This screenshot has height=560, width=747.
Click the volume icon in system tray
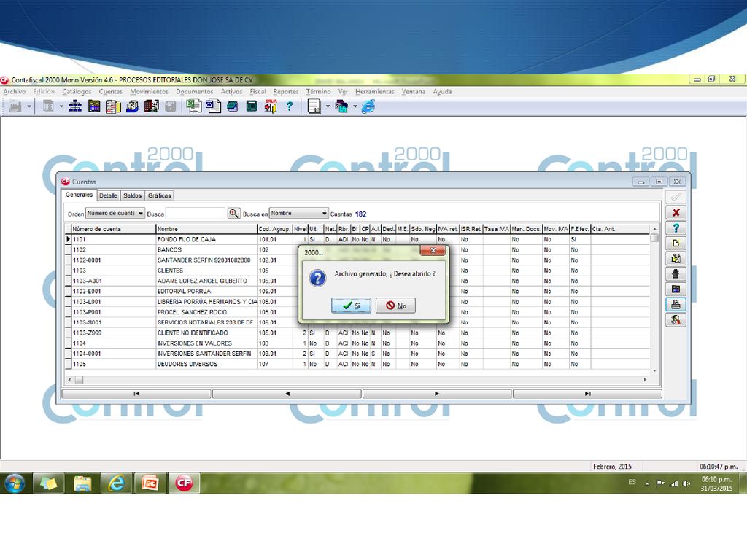click(x=686, y=483)
